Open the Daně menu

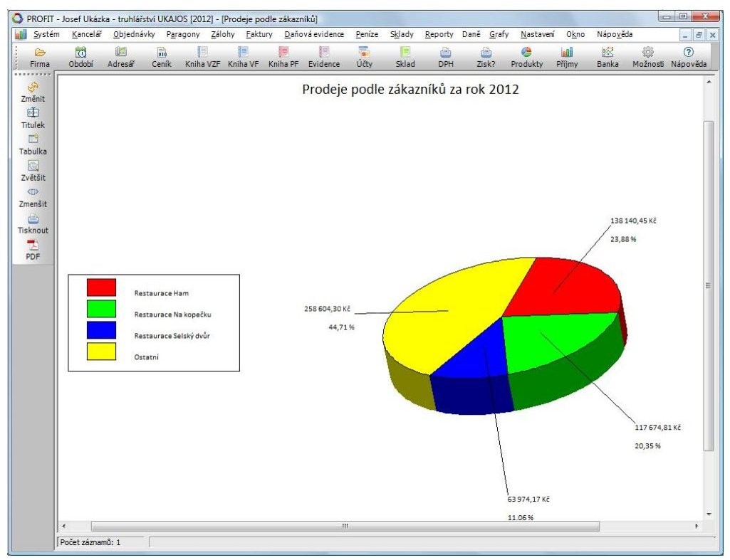471,34
